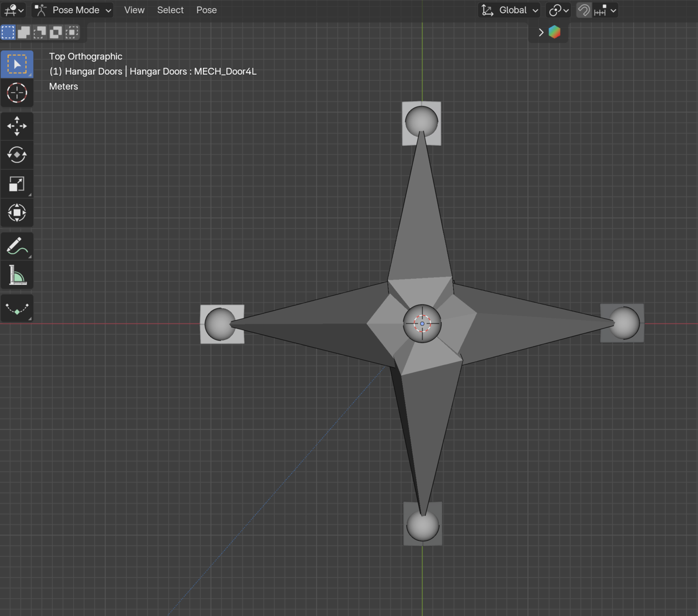Switch to Subtract selection mode
Screen dimensions: 698x616
(40, 32)
